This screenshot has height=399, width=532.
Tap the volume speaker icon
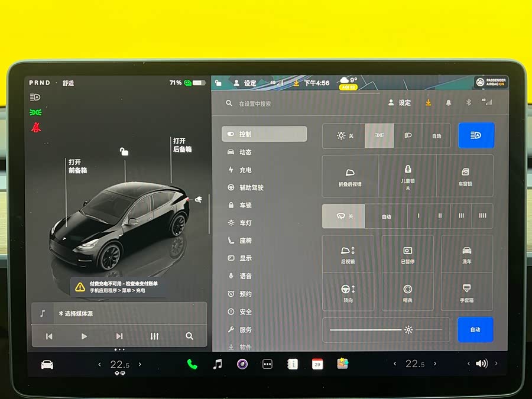[x=481, y=364]
